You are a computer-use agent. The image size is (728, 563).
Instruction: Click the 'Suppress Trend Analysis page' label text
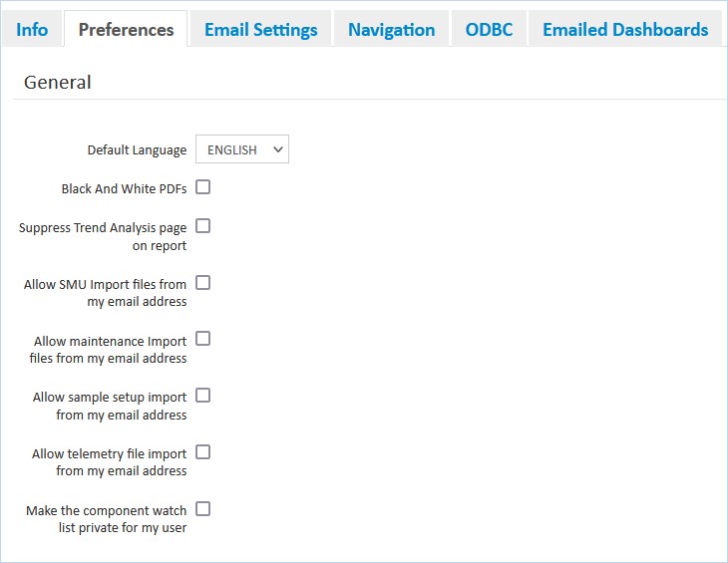tap(103, 236)
